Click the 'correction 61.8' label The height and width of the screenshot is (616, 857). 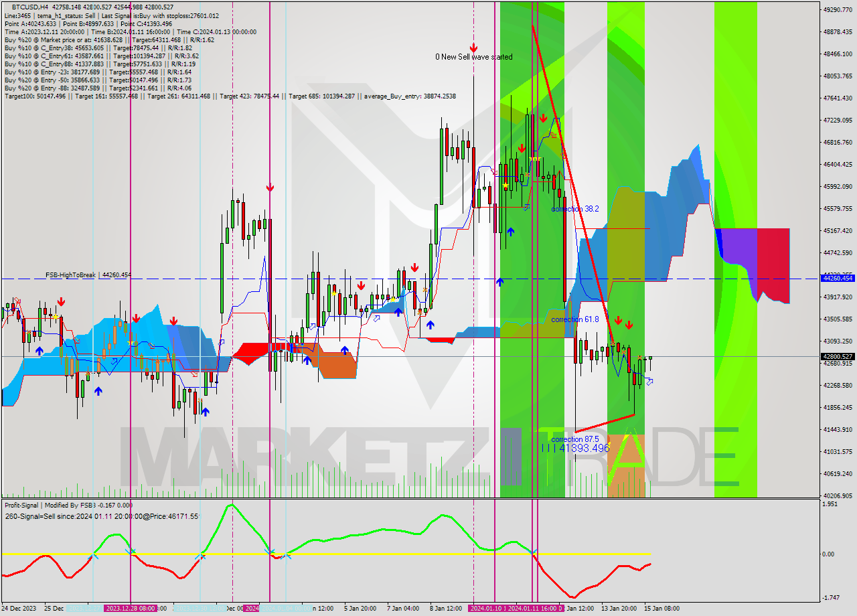pyautogui.click(x=575, y=319)
